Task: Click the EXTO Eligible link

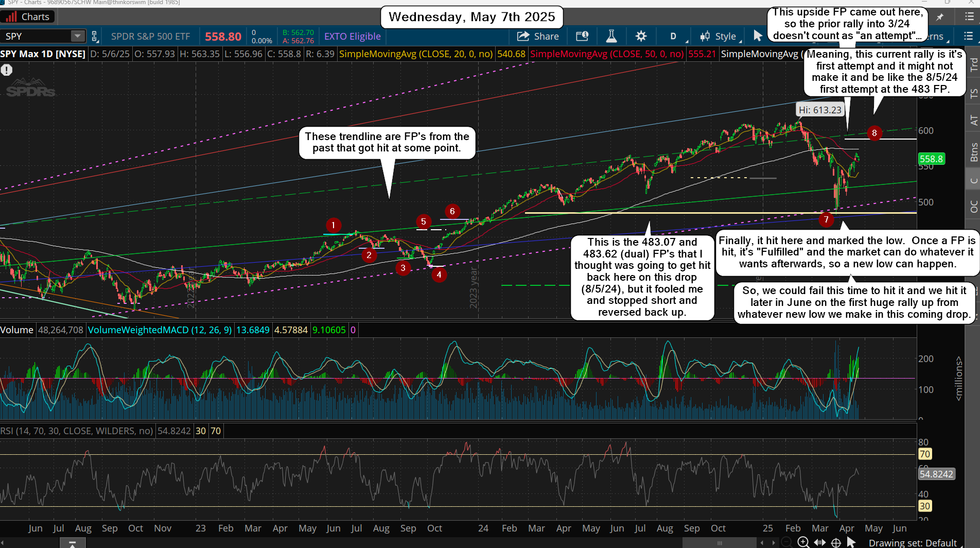Action: [353, 36]
